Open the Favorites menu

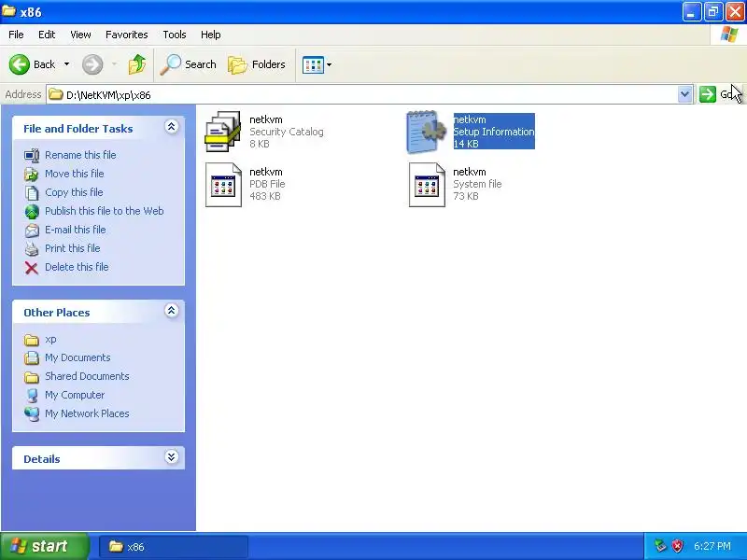[x=127, y=35]
